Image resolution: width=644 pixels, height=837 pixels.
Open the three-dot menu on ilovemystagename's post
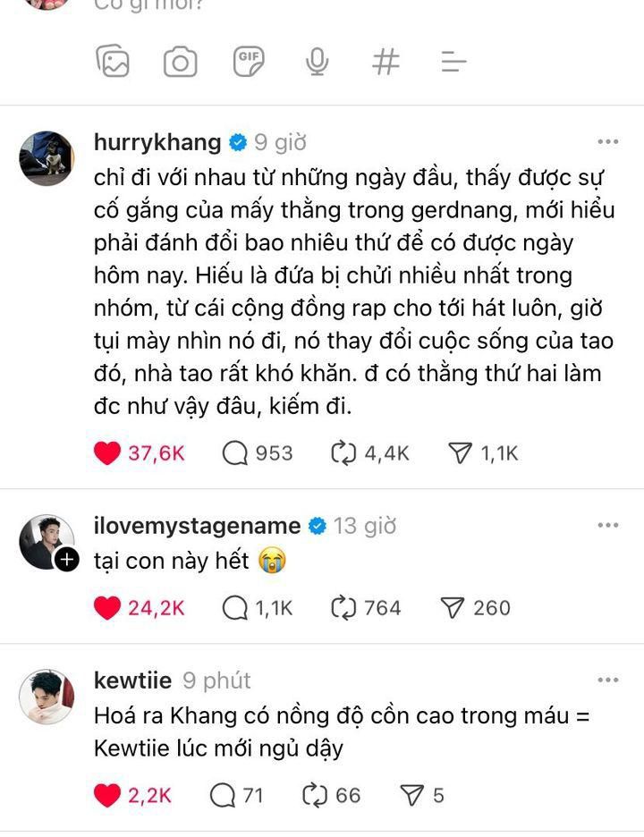[x=607, y=525]
